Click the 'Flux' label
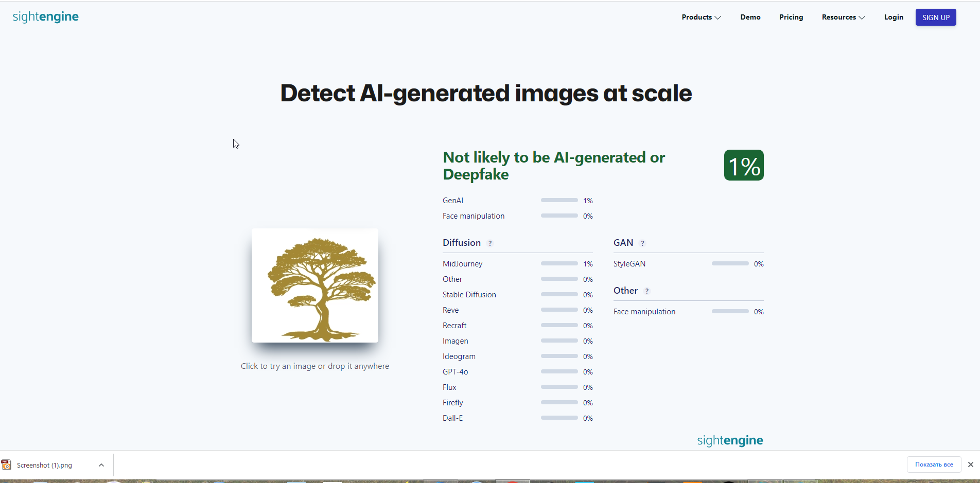 [449, 387]
